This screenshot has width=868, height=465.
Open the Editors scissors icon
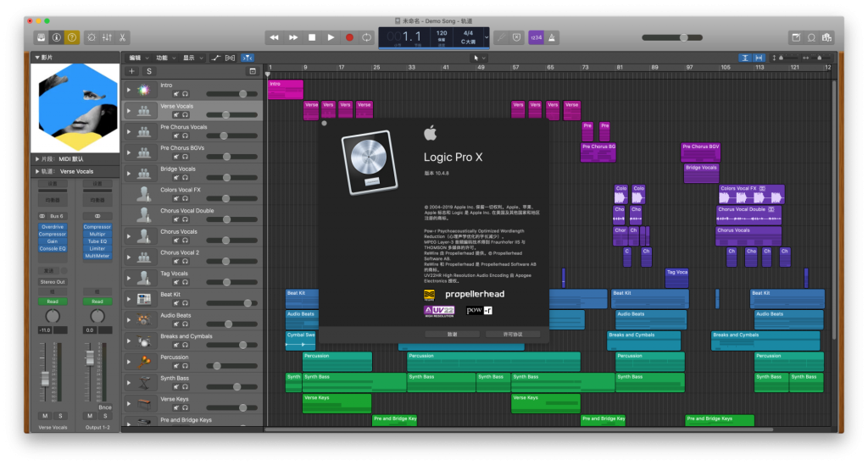click(x=122, y=37)
